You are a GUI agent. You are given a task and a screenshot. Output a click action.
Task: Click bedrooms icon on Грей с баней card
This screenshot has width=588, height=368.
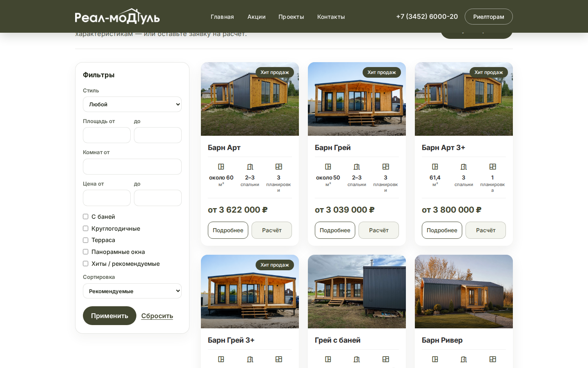tap(357, 359)
